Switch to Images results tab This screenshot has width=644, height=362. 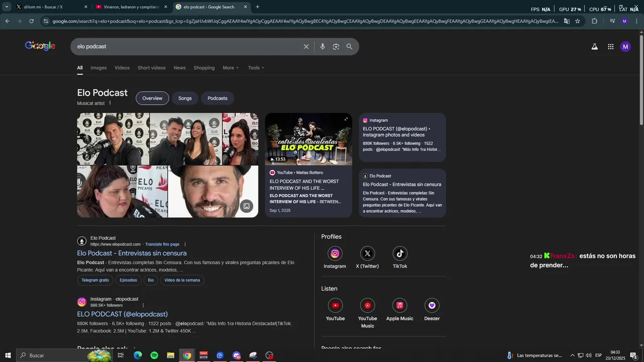[99, 68]
